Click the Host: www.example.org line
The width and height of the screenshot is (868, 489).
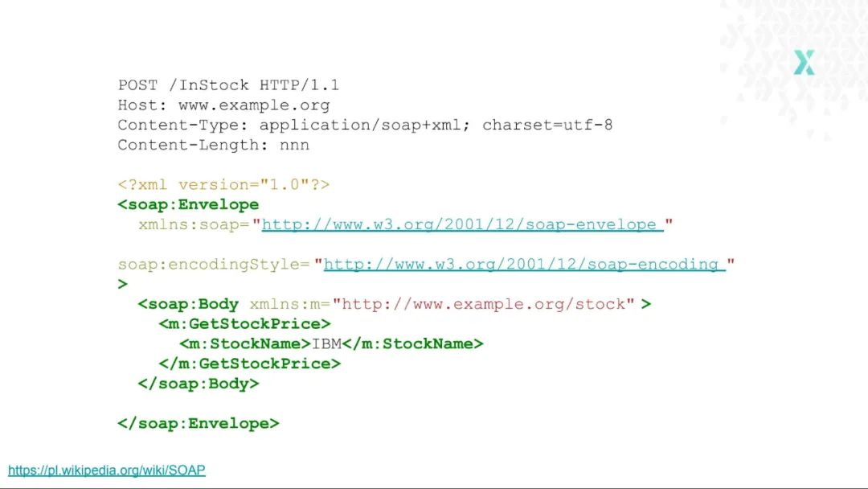pyautogui.click(x=223, y=105)
